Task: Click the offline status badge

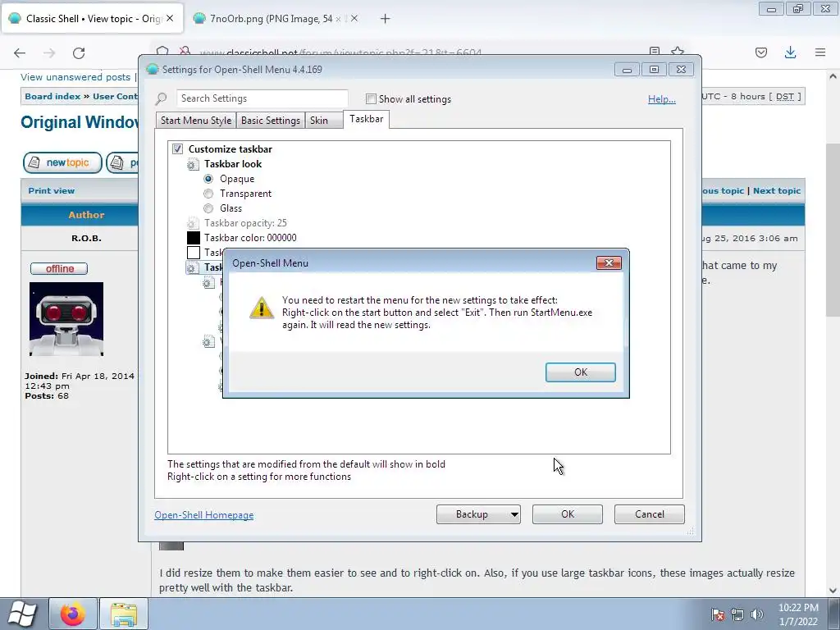Action: [x=59, y=268]
